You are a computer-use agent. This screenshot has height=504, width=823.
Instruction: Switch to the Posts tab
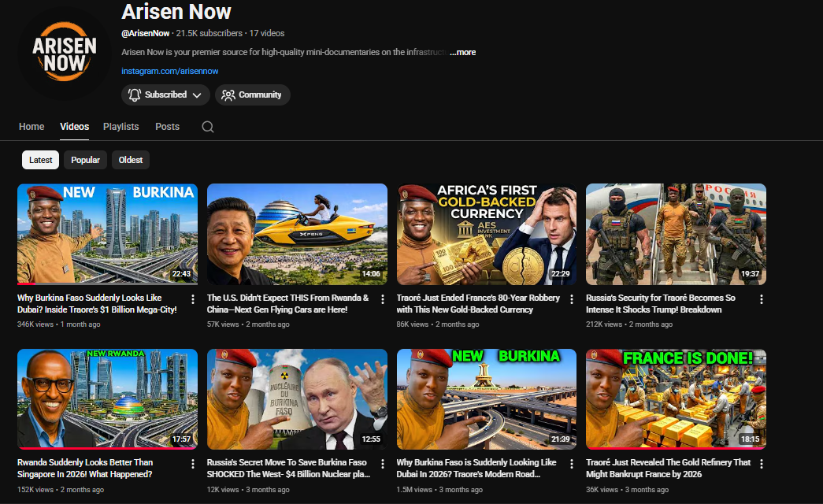[167, 127]
